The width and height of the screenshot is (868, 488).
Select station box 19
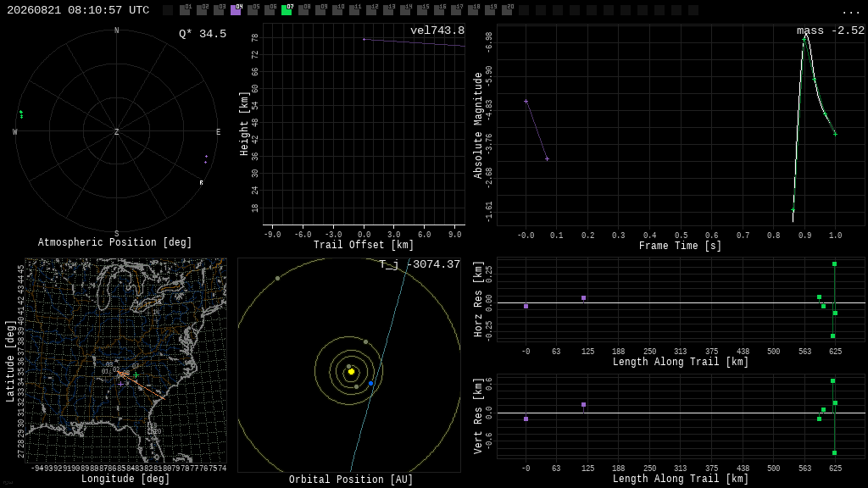point(491,10)
